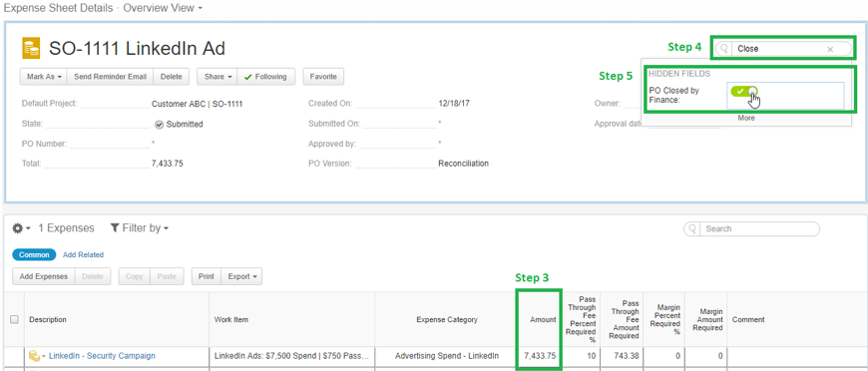Click the Favorite button
This screenshot has width=868, height=371.
point(323,77)
